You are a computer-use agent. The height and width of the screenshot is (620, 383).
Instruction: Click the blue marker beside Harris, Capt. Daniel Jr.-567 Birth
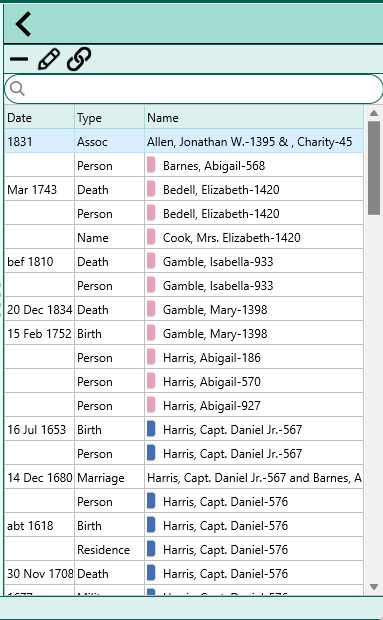(x=151, y=429)
